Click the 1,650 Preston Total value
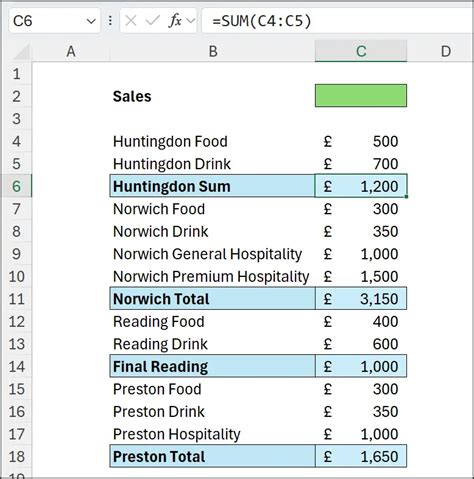Viewport: 474px width, 479px height. click(x=361, y=456)
